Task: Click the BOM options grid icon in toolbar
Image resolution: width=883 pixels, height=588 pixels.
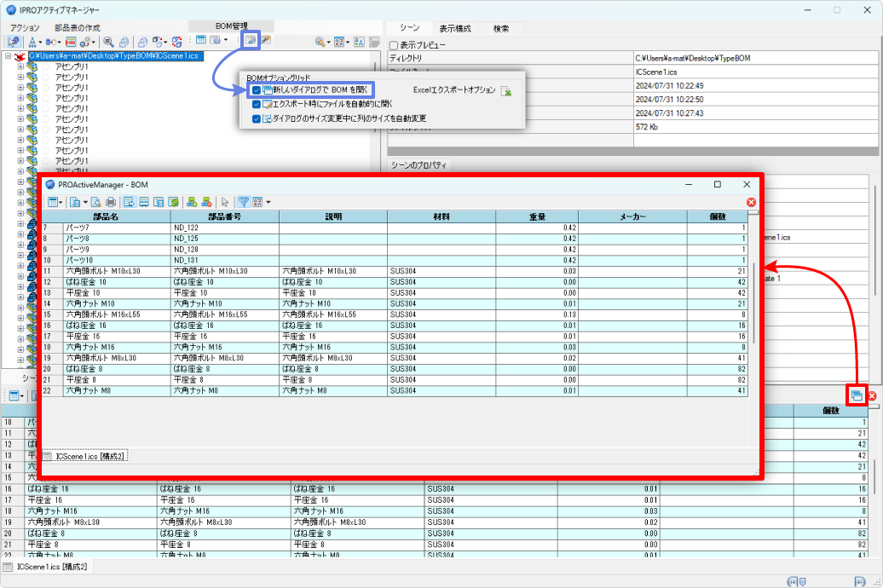Action: (x=251, y=41)
